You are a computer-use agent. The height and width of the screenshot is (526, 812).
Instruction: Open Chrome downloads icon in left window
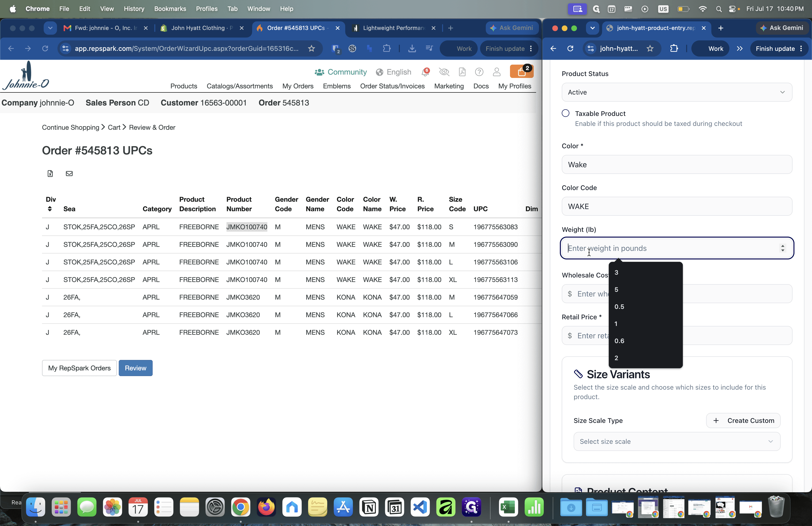[x=412, y=48]
